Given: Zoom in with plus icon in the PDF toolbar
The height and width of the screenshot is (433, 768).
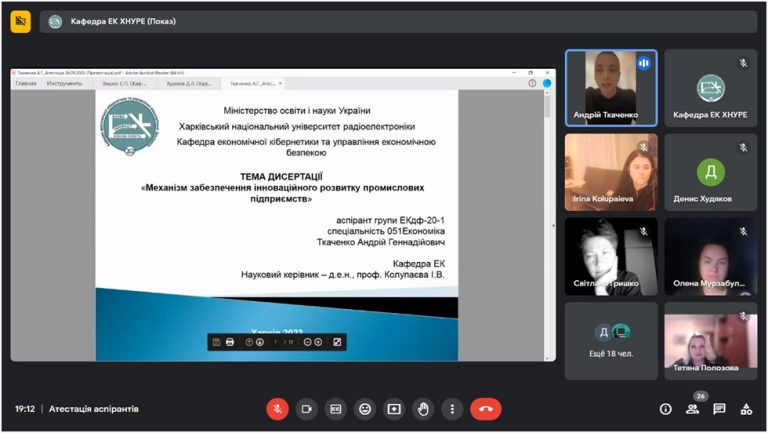Looking at the screenshot, I should tap(318, 342).
